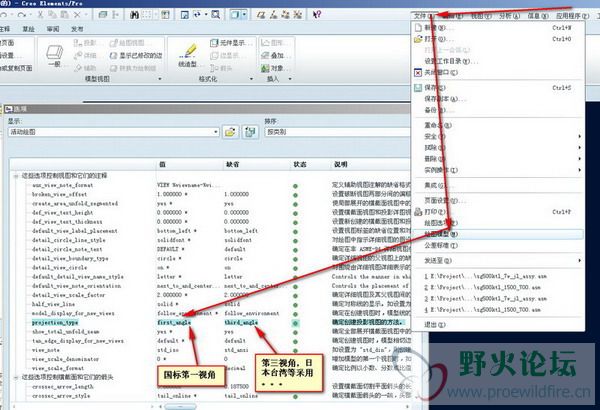The image size is (600, 410).
Task: Click the horizontal scrollbar thumb in options list
Action: click(180, 407)
